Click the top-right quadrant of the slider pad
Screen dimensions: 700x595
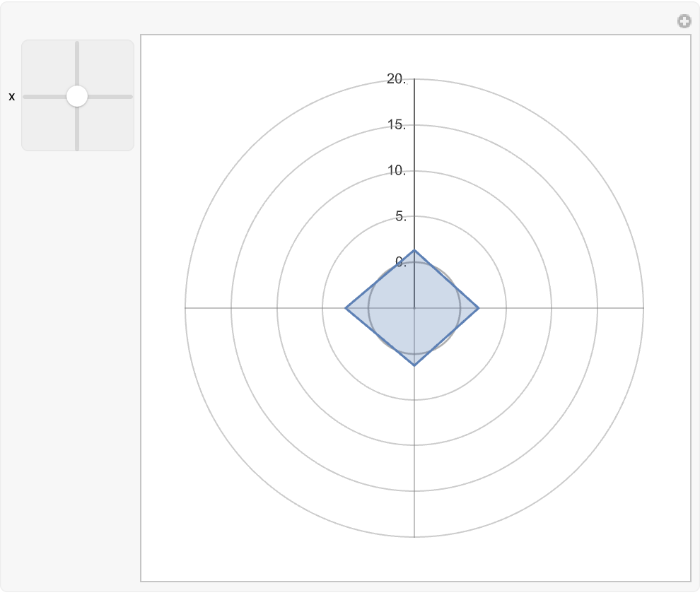click(106, 68)
